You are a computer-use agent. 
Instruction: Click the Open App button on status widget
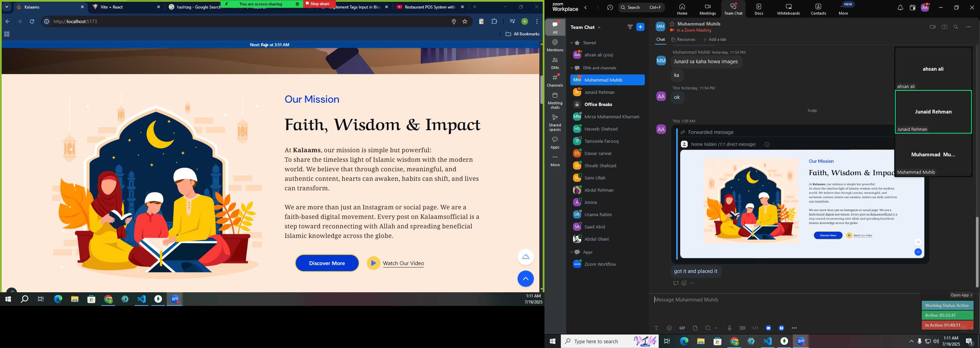point(961,295)
